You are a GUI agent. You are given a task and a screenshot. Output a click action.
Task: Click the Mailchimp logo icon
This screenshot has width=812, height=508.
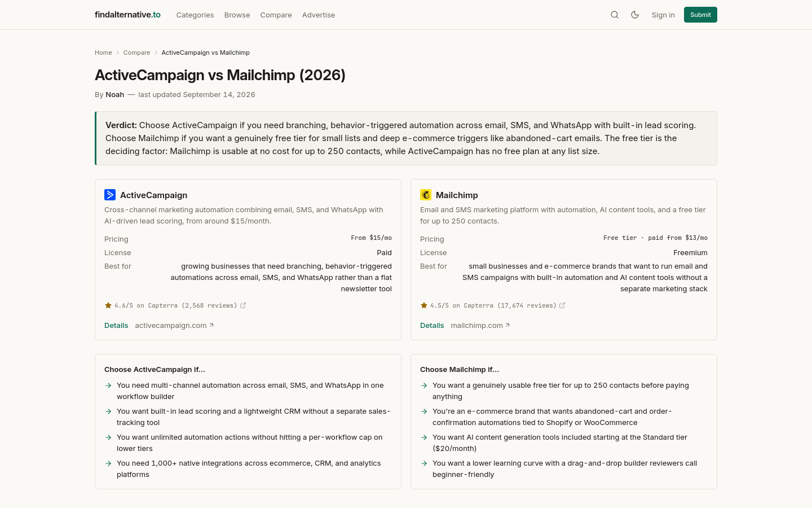tap(426, 195)
